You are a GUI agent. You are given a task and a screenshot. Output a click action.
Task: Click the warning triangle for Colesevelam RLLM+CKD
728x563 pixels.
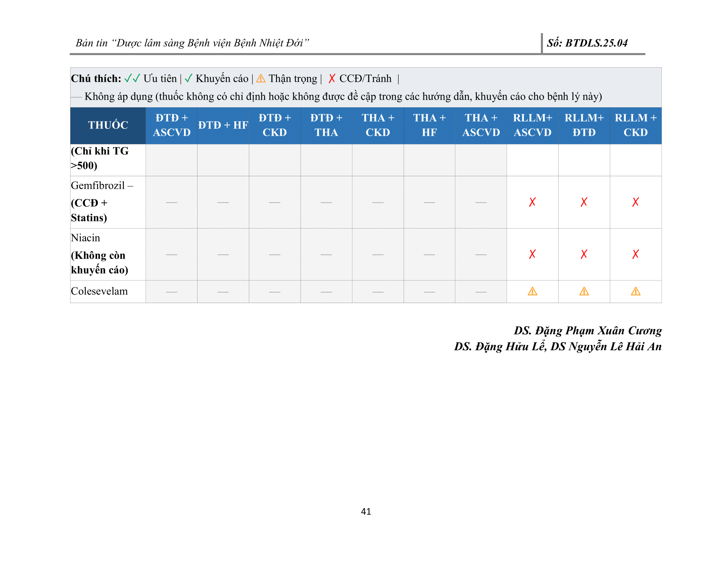pos(635,291)
